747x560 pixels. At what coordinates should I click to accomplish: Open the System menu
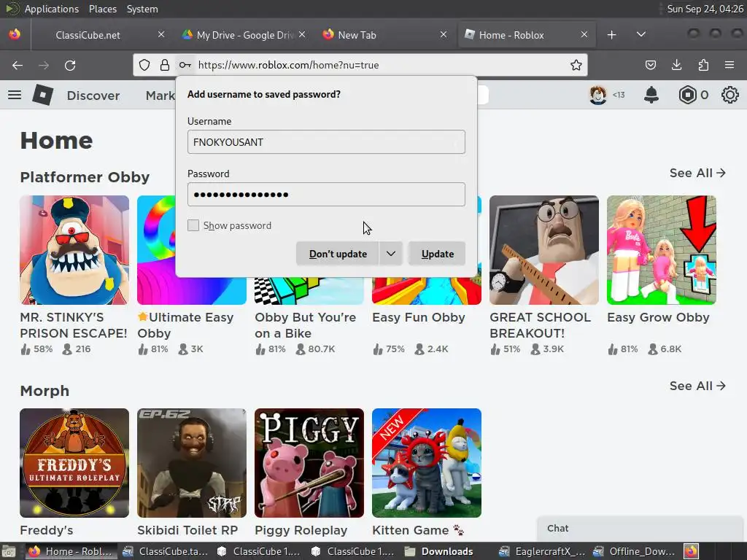[142, 9]
